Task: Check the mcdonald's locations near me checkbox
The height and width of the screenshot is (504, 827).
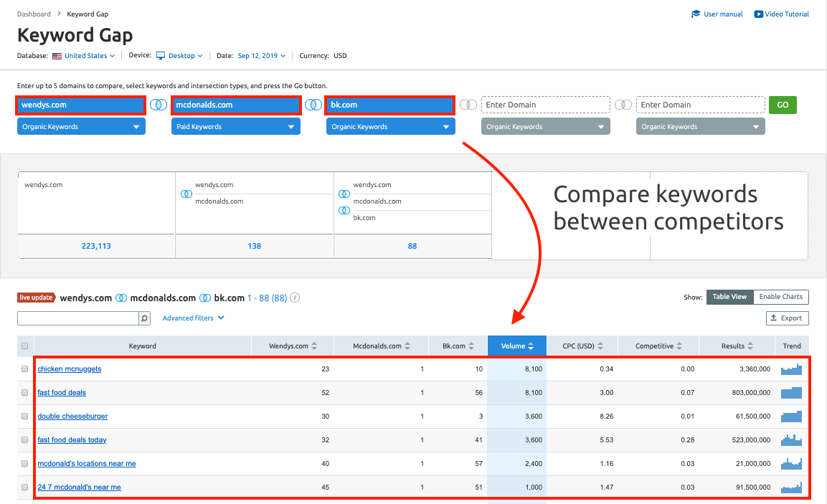Action: pyautogui.click(x=25, y=464)
